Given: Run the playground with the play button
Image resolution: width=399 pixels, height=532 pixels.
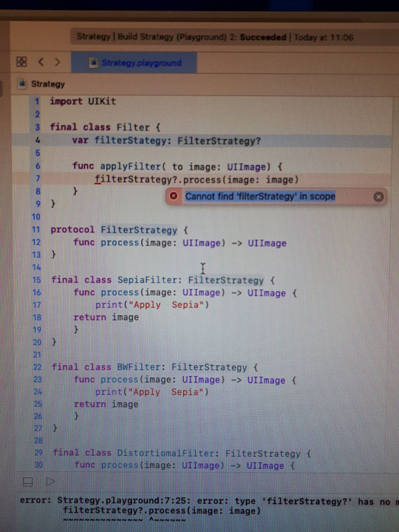Looking at the screenshot, I should click(x=50, y=481).
